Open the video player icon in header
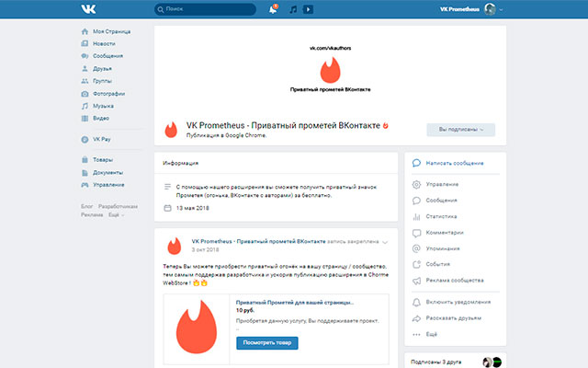This screenshot has width=588, height=368. tap(308, 9)
